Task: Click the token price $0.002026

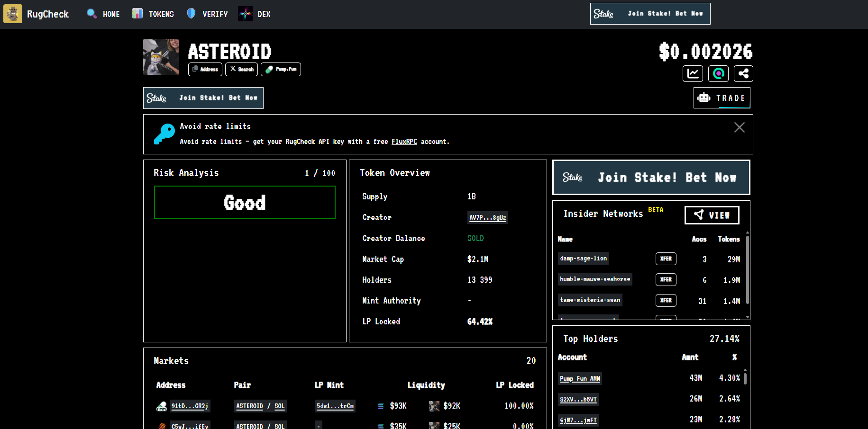Action: (705, 52)
